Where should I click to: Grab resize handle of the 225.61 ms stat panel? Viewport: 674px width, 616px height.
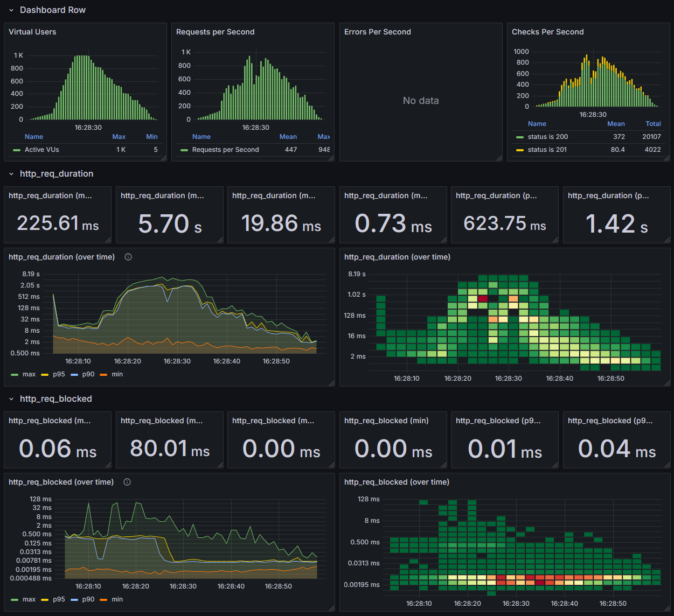(108, 240)
